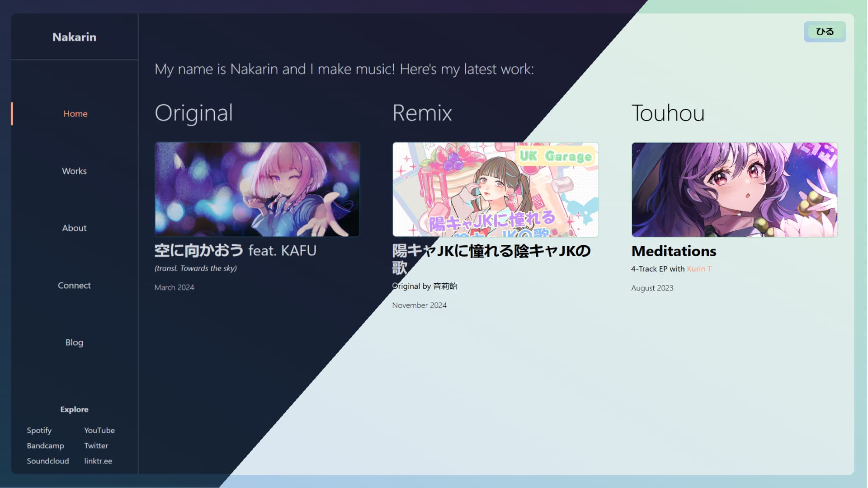This screenshot has height=488, width=868.
Task: Navigate to the Connect page
Action: pyautogui.click(x=74, y=286)
